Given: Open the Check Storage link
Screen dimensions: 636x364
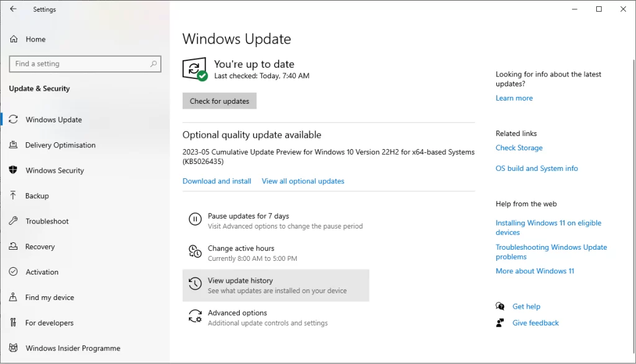Looking at the screenshot, I should point(519,148).
